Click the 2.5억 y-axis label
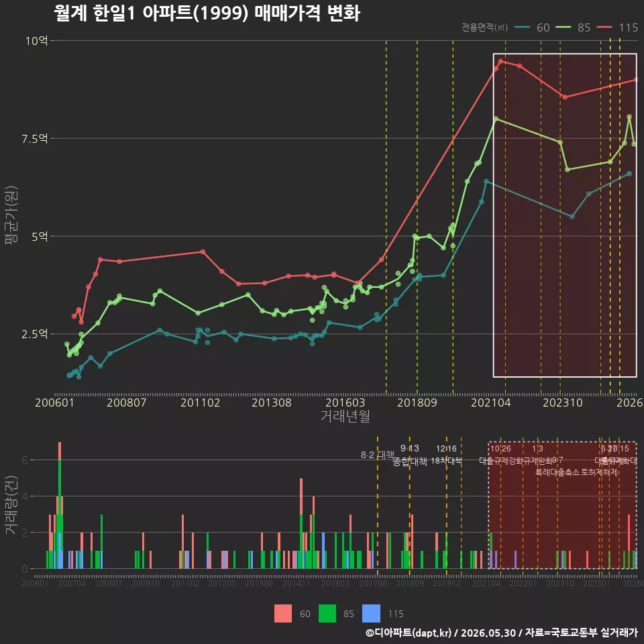The image size is (644, 644). pyautogui.click(x=34, y=334)
